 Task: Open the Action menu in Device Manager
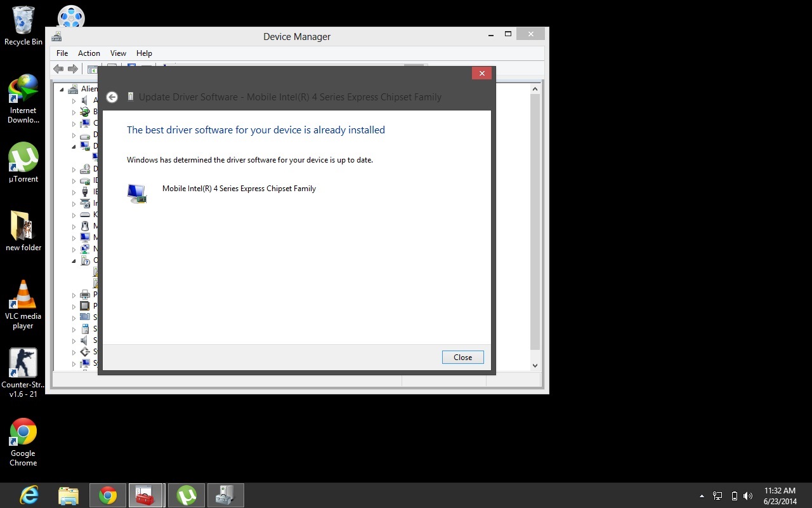click(89, 53)
